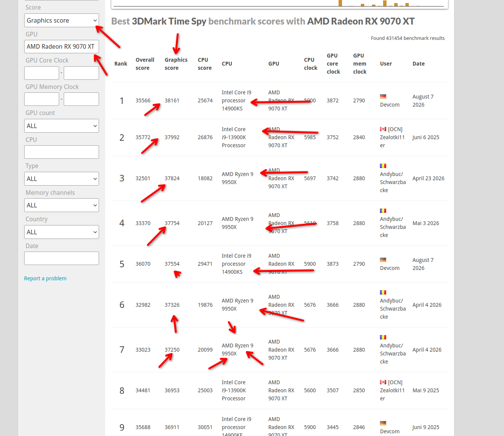Select CPU score 29471
This screenshot has width=504, height=436.
tap(205, 264)
